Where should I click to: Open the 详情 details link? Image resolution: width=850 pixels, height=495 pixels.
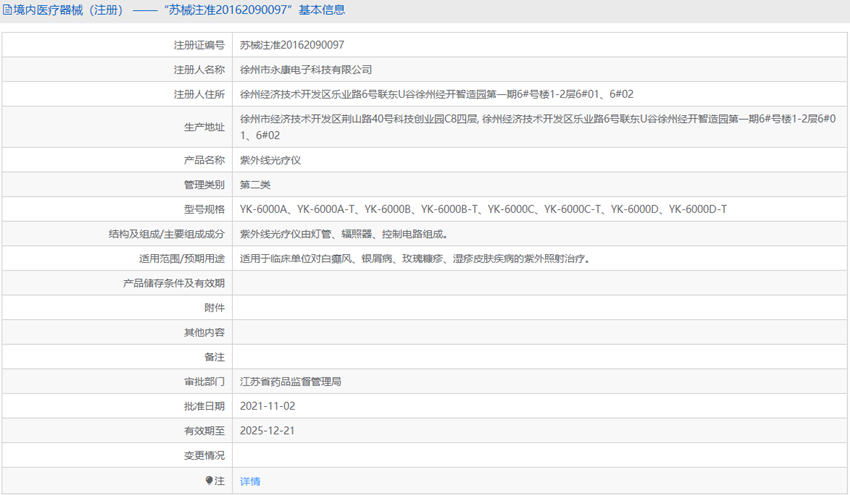pyautogui.click(x=250, y=481)
